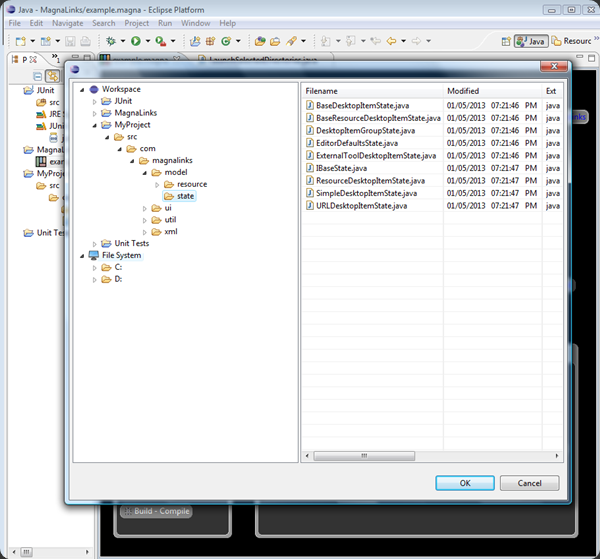Toggle Link with Editor in Package Explorer
Screen dimensions: 600x559
52,76
